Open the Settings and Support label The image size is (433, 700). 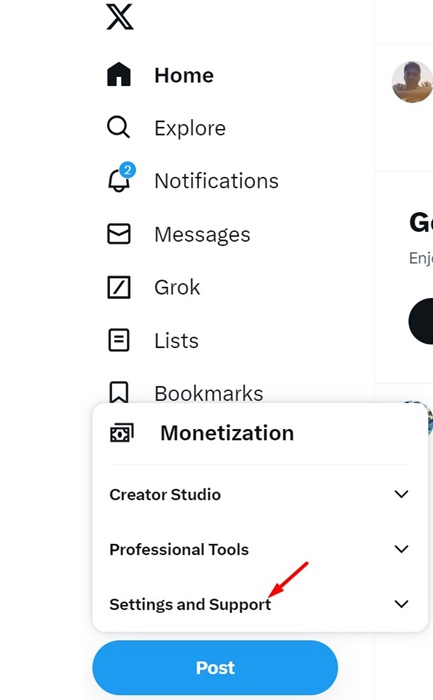point(190,604)
